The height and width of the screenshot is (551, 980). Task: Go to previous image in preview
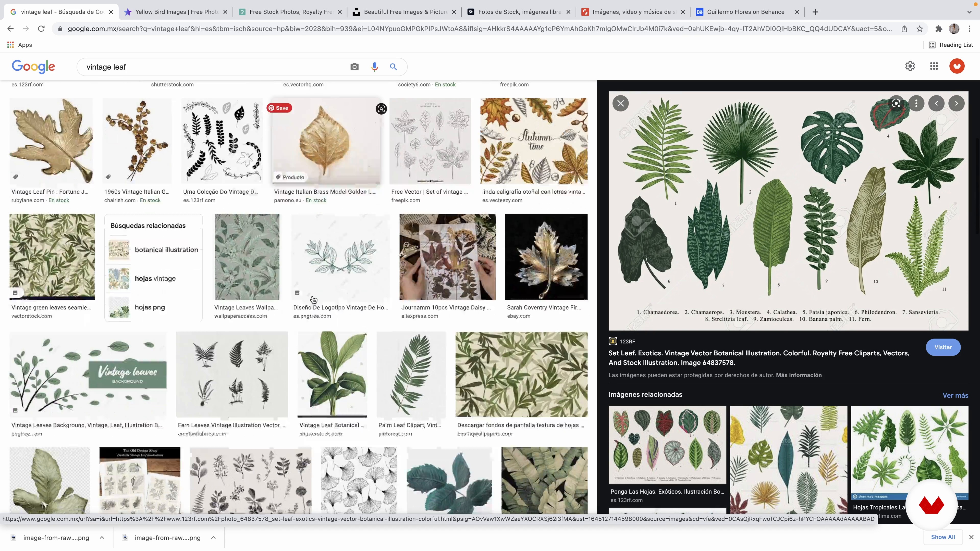[x=936, y=103]
